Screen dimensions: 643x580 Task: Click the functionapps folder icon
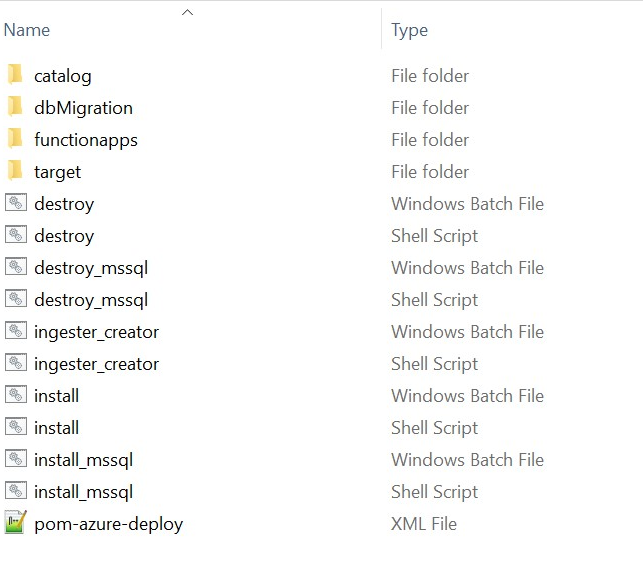pos(15,139)
